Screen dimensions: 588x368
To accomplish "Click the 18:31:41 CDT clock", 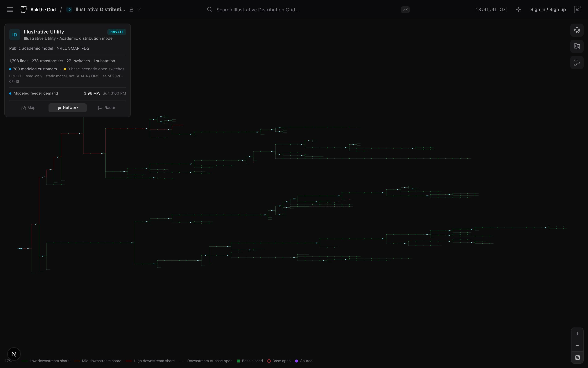I will point(492,10).
